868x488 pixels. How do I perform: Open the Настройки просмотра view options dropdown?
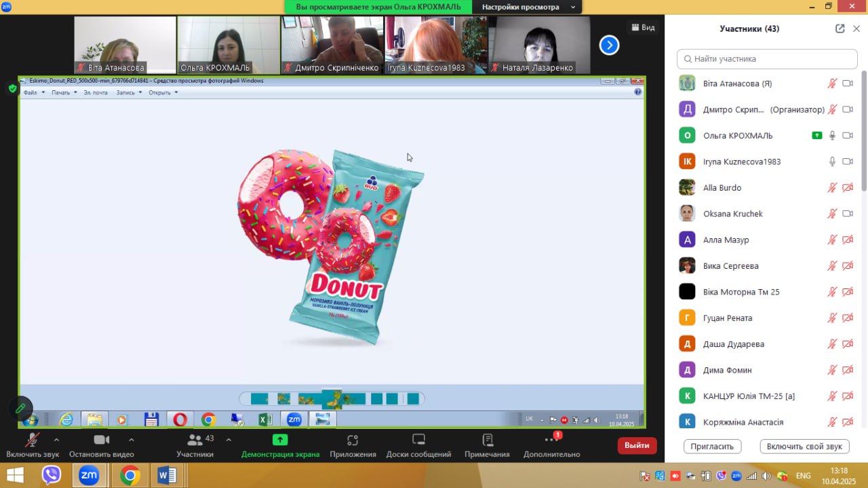[527, 7]
